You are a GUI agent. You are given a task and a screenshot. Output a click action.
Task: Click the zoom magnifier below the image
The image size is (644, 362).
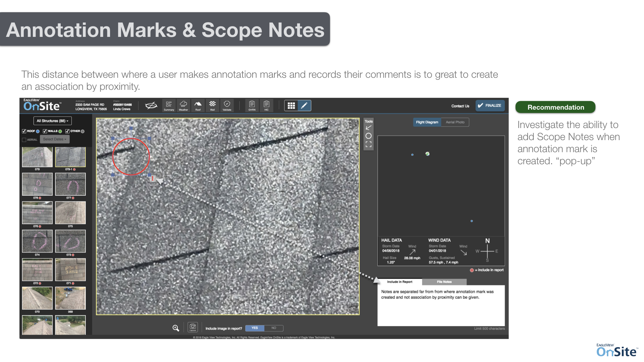(x=176, y=328)
